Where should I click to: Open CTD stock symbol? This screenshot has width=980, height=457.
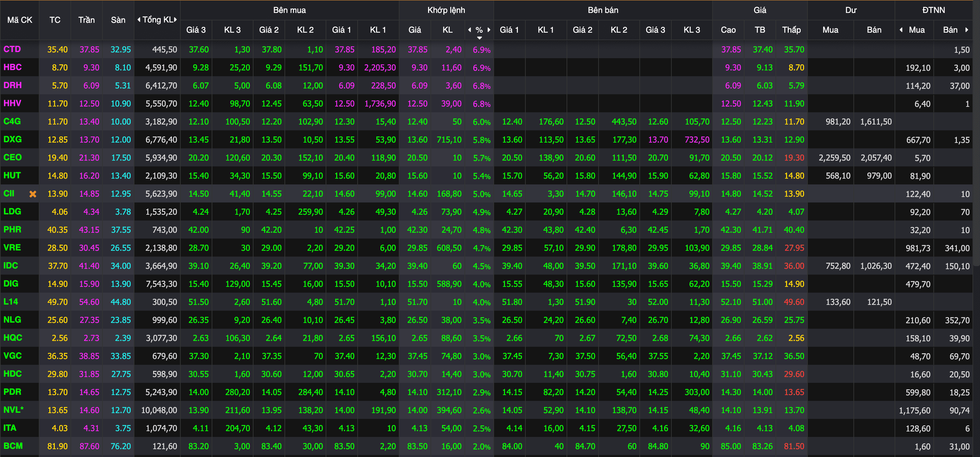pyautogui.click(x=12, y=49)
